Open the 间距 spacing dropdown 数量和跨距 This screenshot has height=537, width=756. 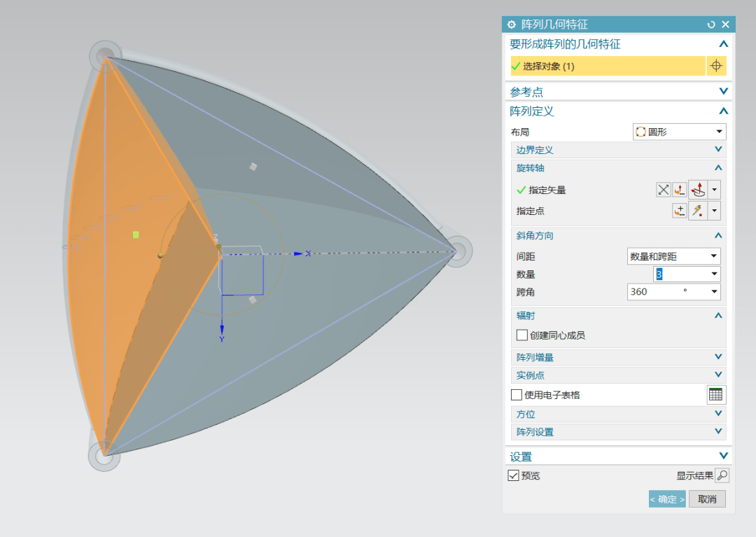(x=673, y=257)
